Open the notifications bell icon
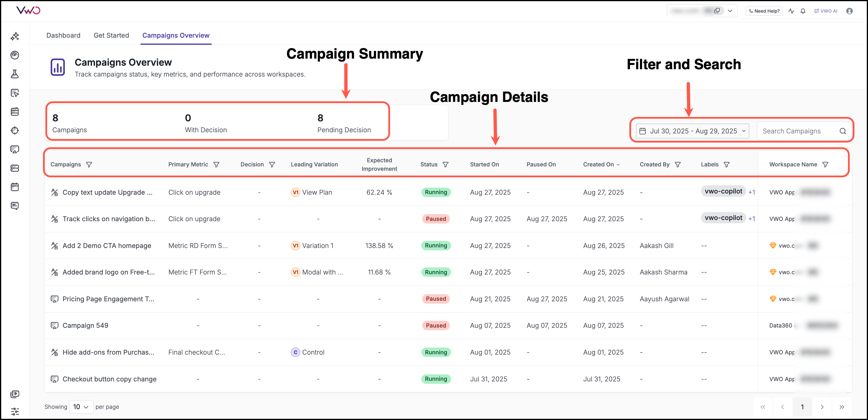 (803, 11)
